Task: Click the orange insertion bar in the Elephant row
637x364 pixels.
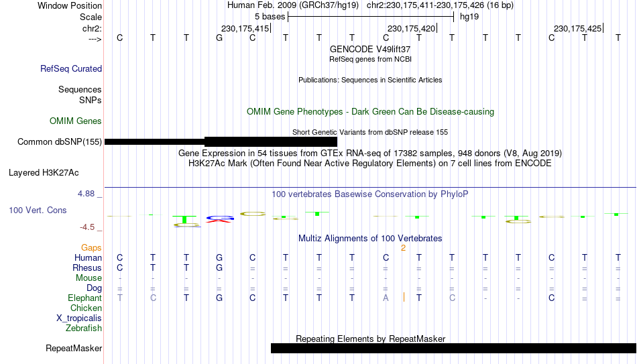Action: pyautogui.click(x=404, y=298)
